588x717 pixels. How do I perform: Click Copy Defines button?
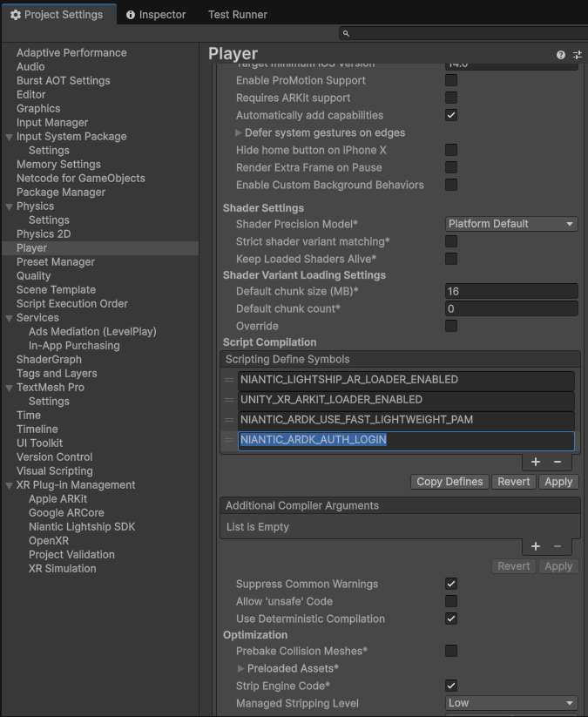coord(449,482)
